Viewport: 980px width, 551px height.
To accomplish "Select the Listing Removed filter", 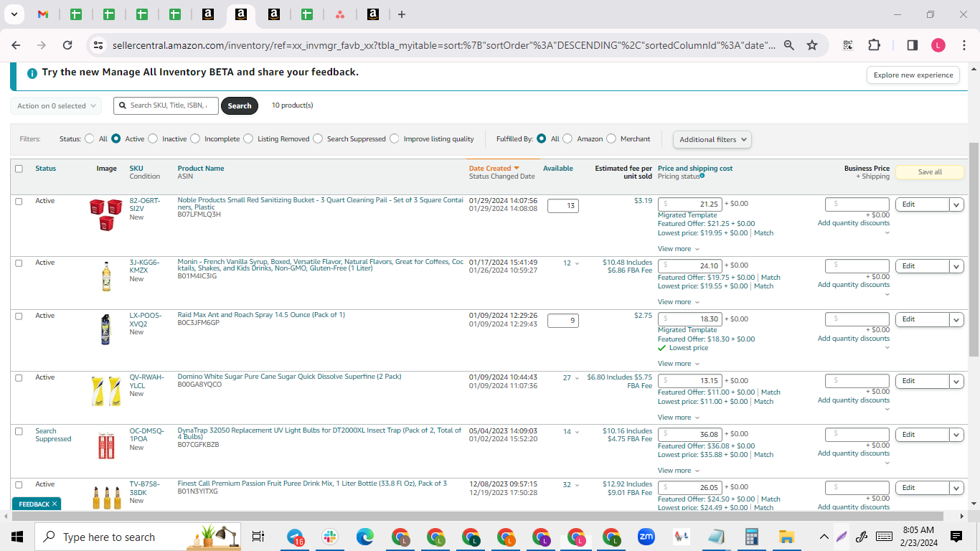I will pyautogui.click(x=248, y=138).
